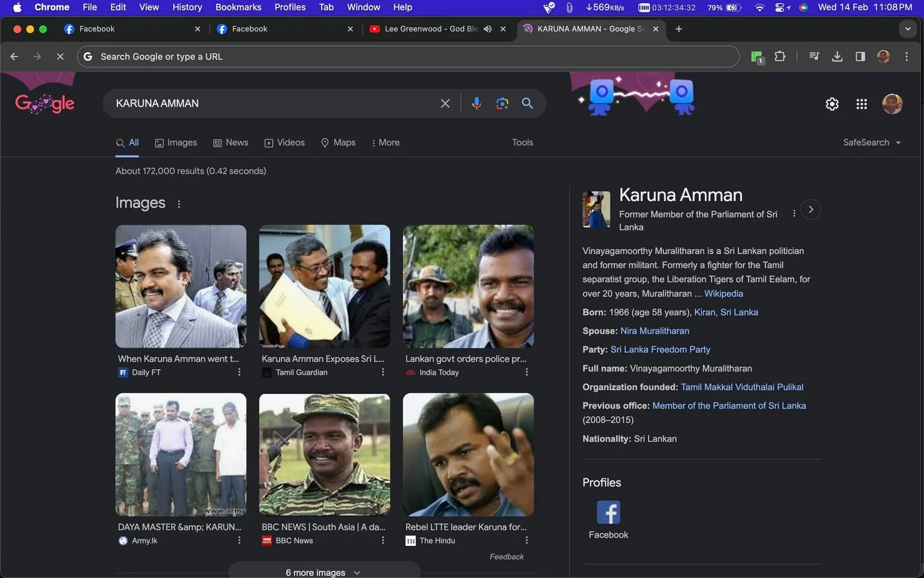Open BBC News image thumbnail
The height and width of the screenshot is (578, 924).
324,455
